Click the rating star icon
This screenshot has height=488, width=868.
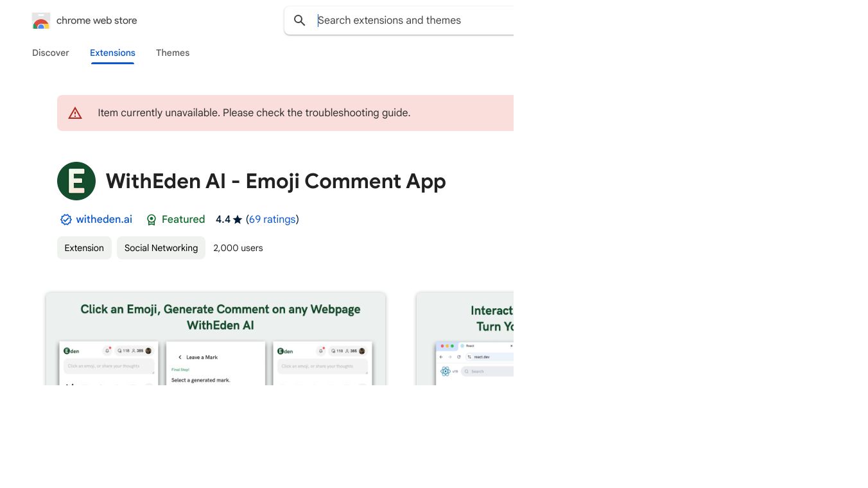click(238, 220)
